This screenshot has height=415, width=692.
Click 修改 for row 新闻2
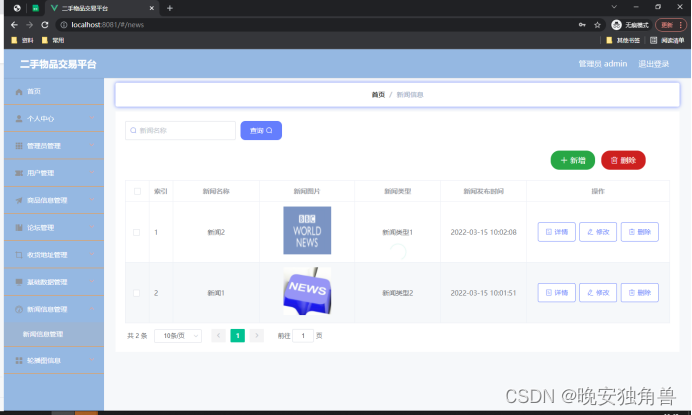pyautogui.click(x=598, y=232)
